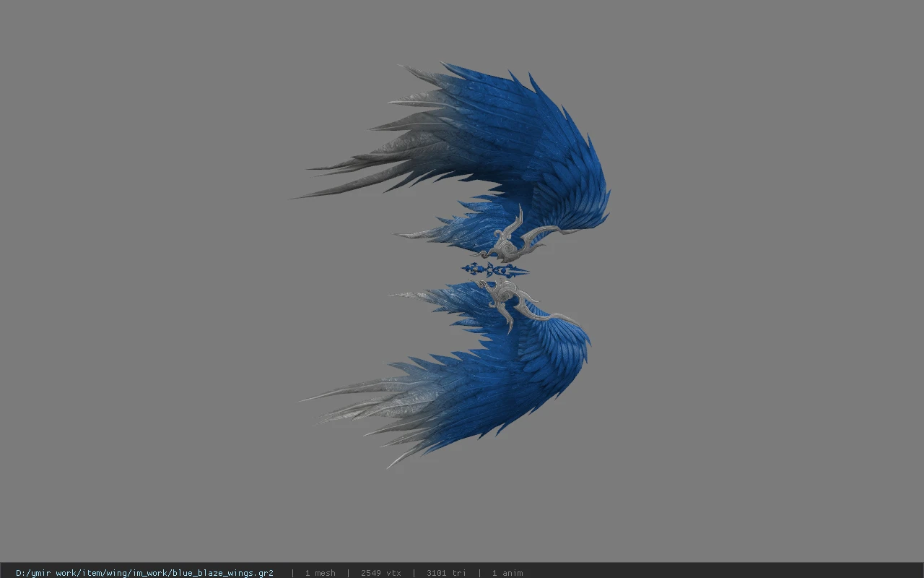Click the blue center ornament between wings

[495, 270]
